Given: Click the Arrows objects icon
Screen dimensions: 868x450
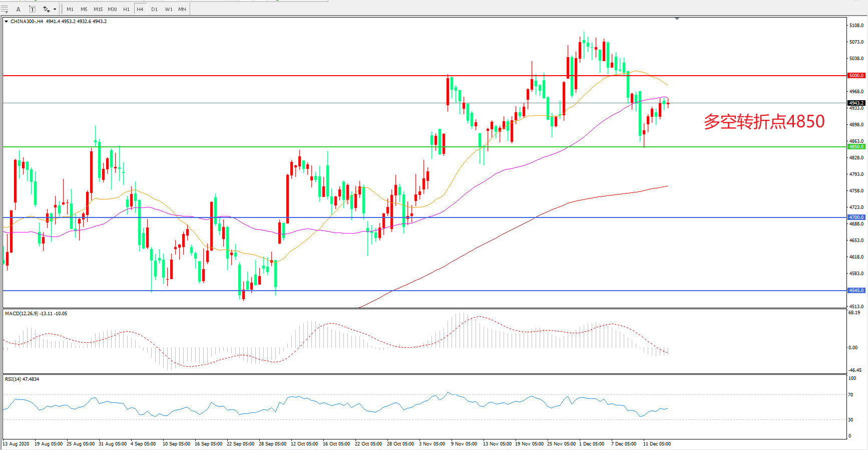Looking at the screenshot, I should click(46, 9).
